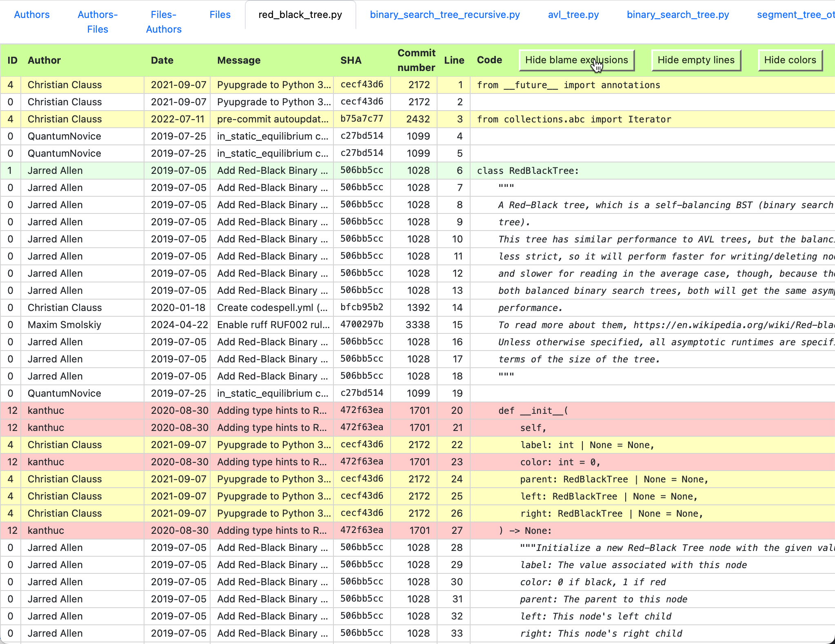Click message 'pre-commit autoupdat...' on line 3
The image size is (835, 644).
pyautogui.click(x=273, y=119)
